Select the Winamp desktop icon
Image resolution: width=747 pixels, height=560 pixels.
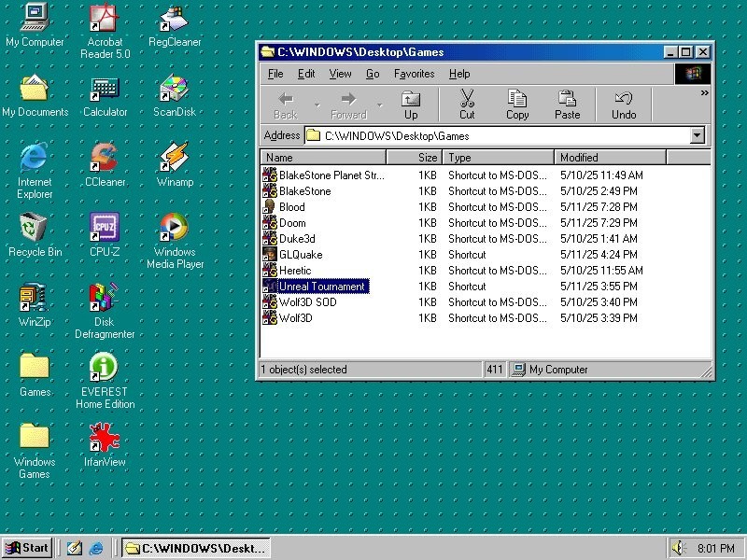click(175, 159)
